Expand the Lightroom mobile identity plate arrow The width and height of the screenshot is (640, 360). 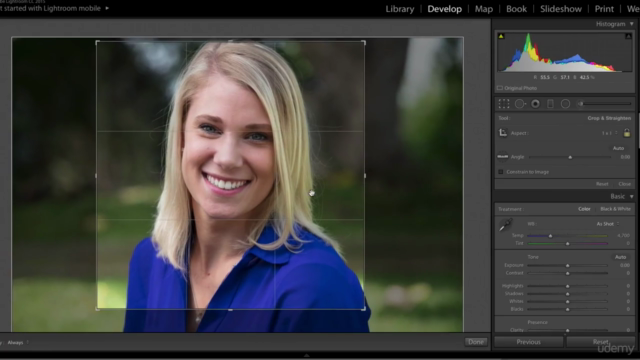click(x=107, y=8)
